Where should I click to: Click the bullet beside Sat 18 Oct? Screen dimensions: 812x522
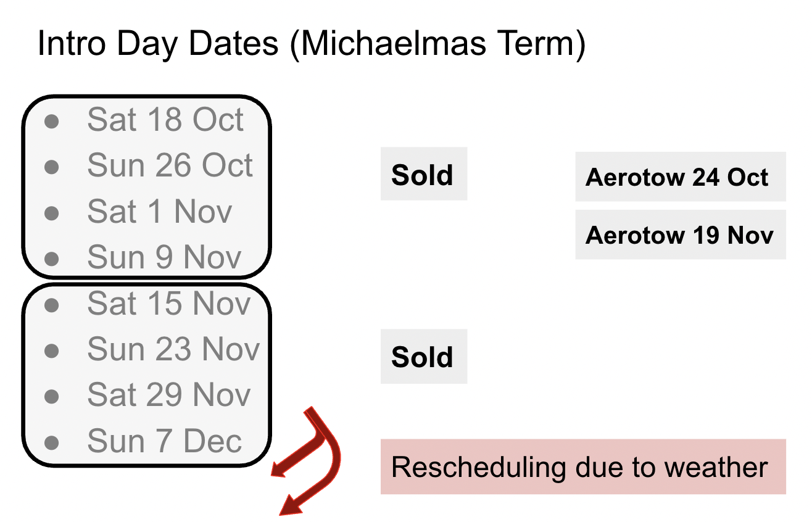[x=52, y=121]
